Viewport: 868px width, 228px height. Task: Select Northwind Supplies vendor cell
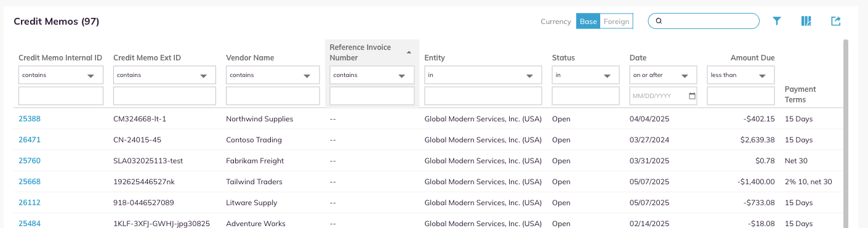tap(260, 119)
